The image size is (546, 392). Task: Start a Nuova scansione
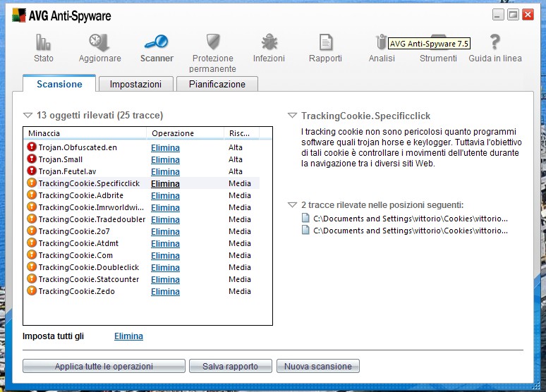[318, 366]
